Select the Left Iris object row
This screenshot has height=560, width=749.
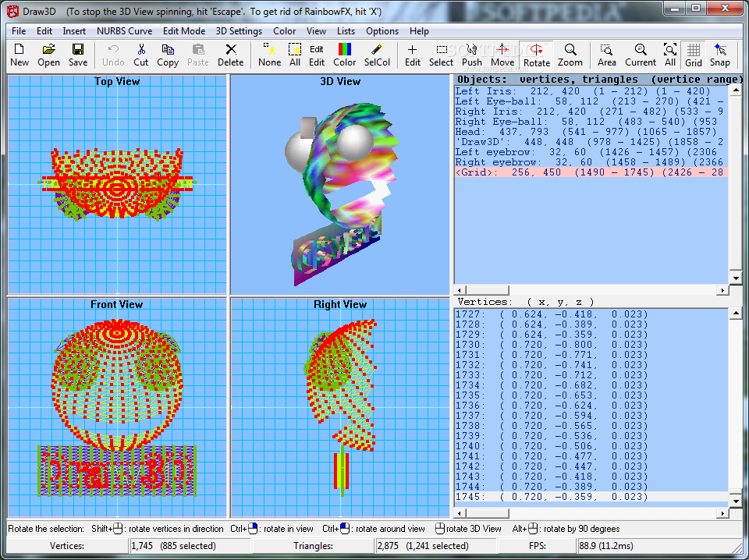[591, 91]
